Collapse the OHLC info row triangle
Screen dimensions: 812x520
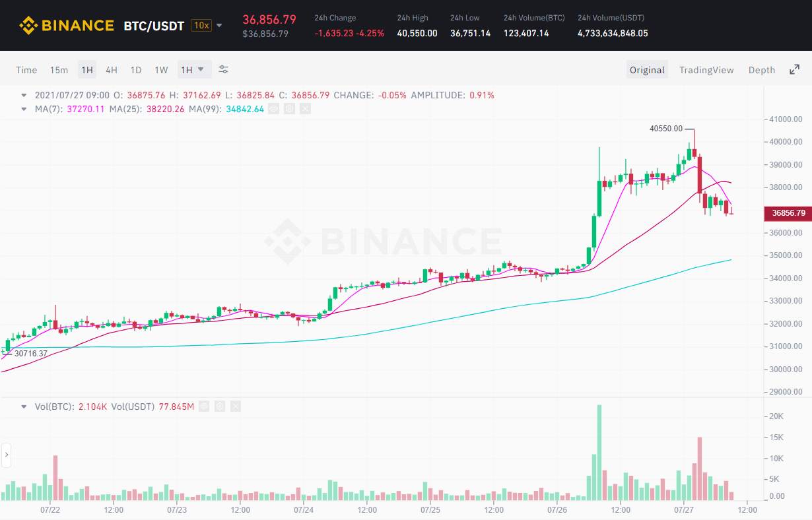click(24, 95)
